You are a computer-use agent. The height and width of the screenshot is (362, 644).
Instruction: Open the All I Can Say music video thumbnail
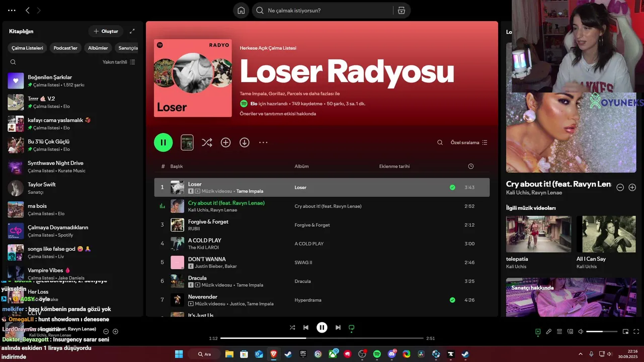coord(606,234)
